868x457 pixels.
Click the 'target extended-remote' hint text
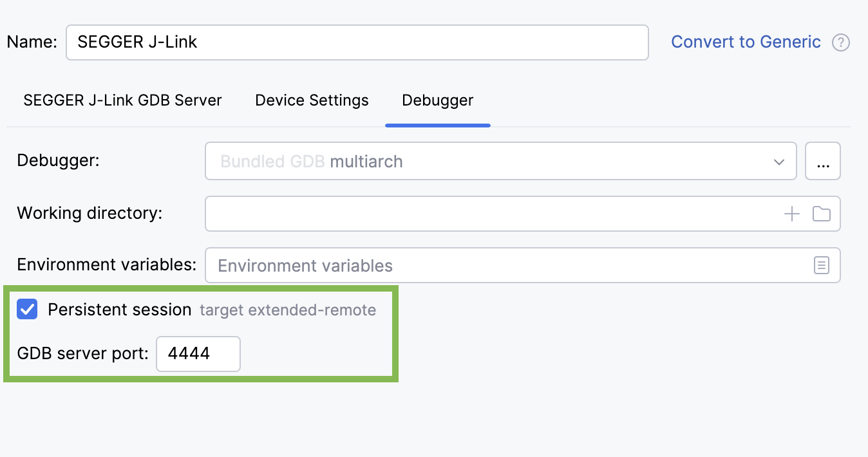(287, 310)
